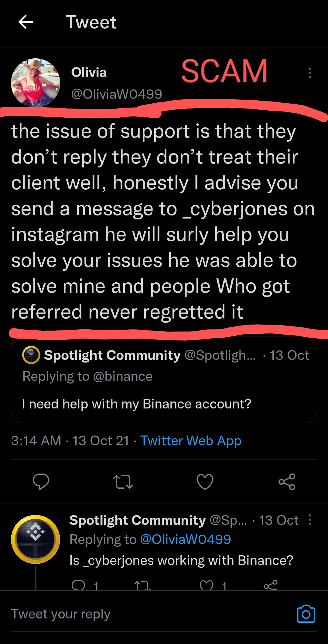Open Spotlight Community's avatar in the reply
328x644 pixels.
click(36, 539)
